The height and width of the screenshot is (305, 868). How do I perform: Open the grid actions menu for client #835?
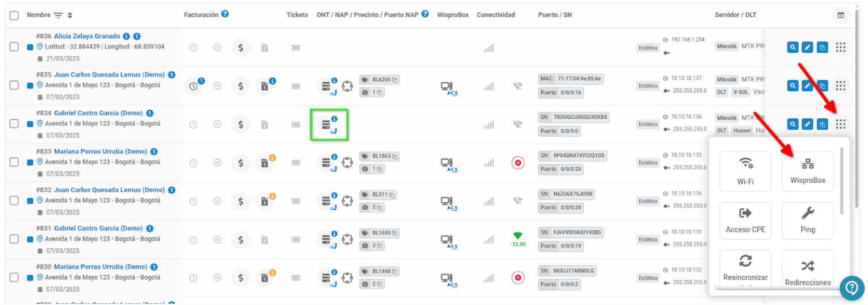pos(841,86)
